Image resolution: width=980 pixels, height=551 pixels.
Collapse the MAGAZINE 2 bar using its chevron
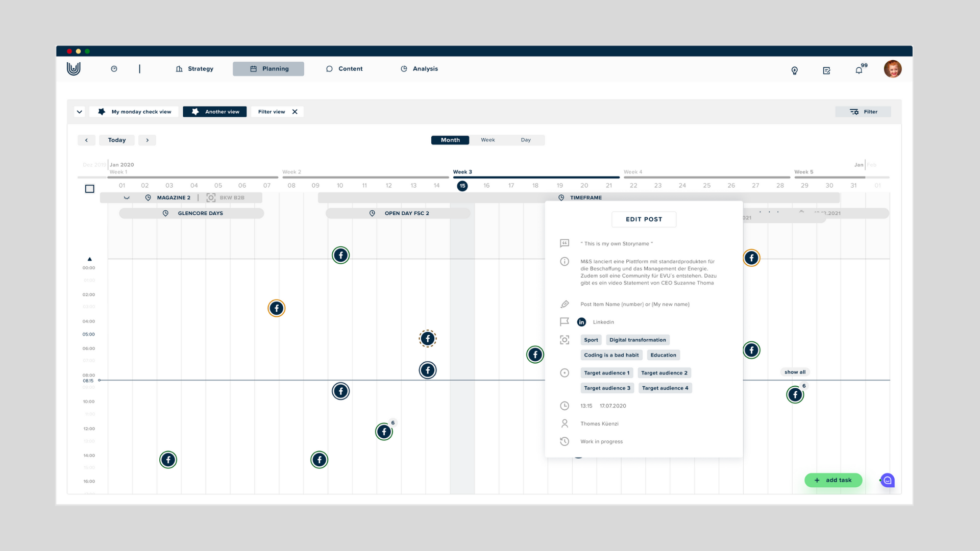[127, 197]
